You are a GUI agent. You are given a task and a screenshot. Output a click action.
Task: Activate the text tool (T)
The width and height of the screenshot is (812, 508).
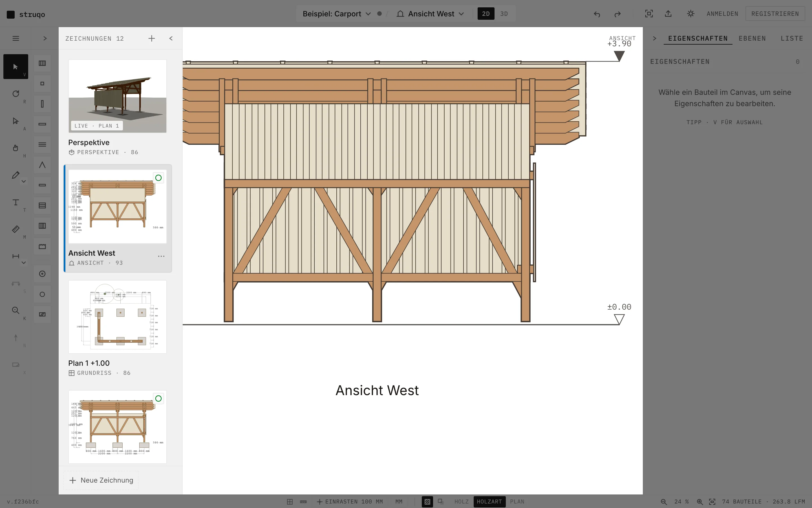[16, 202]
